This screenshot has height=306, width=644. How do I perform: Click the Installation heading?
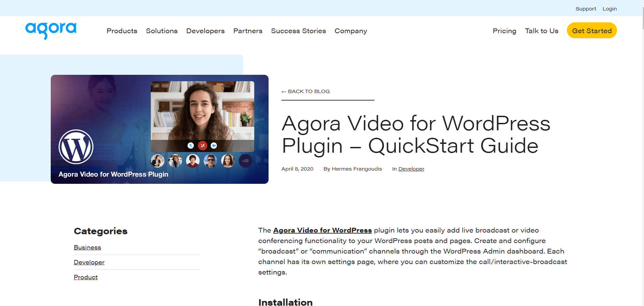point(285,302)
